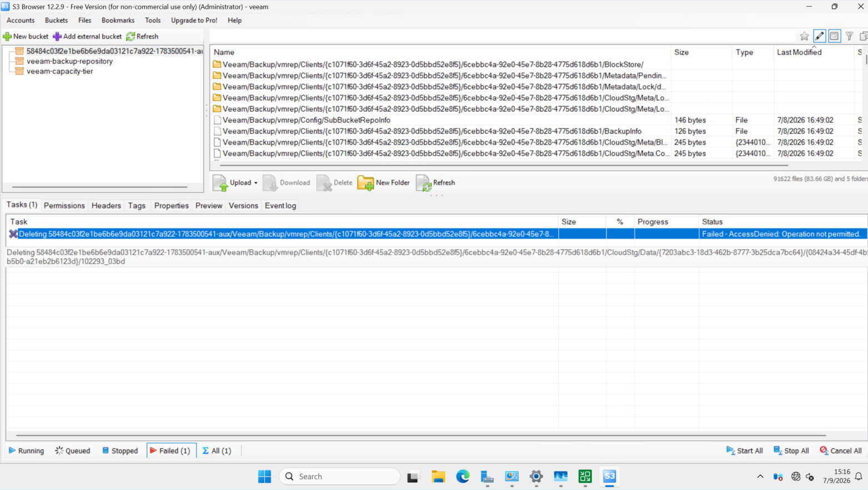868x490 pixels.
Task: Refresh the file list beside New Folder
Action: [x=435, y=183]
